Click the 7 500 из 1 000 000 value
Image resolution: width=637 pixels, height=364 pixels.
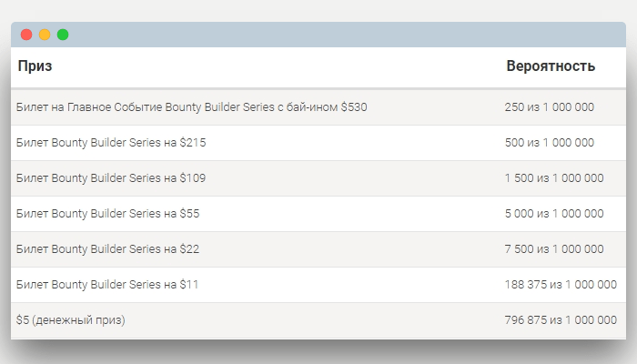(x=554, y=249)
